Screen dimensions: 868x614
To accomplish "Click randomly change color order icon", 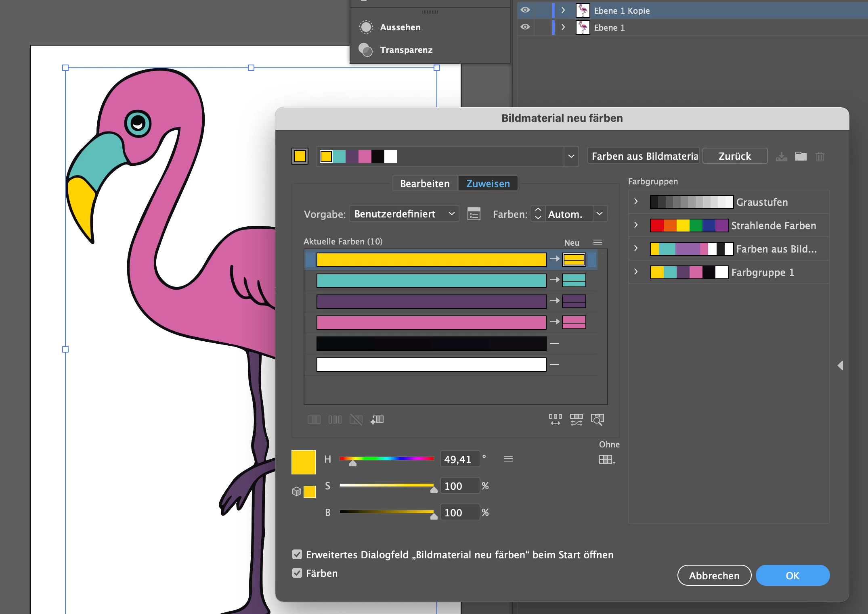I will tap(555, 420).
